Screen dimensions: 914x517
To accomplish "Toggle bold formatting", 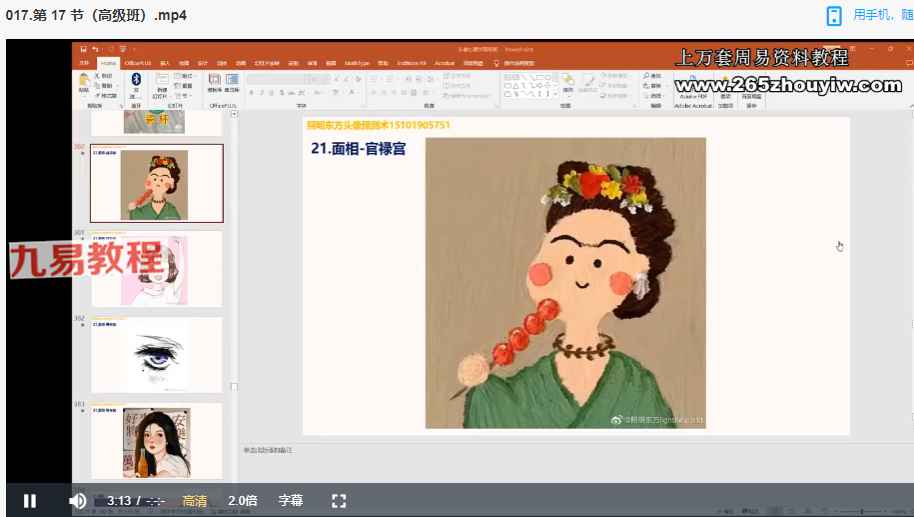I will [x=252, y=93].
